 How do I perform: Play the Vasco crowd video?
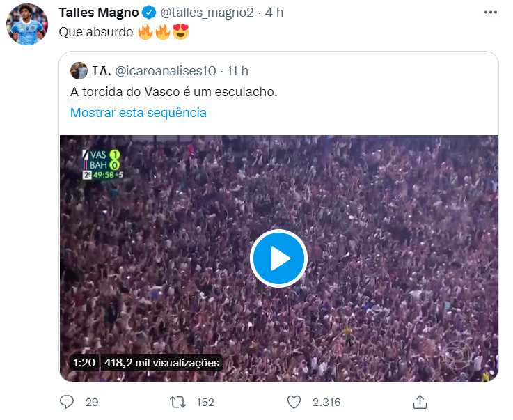pos(278,258)
